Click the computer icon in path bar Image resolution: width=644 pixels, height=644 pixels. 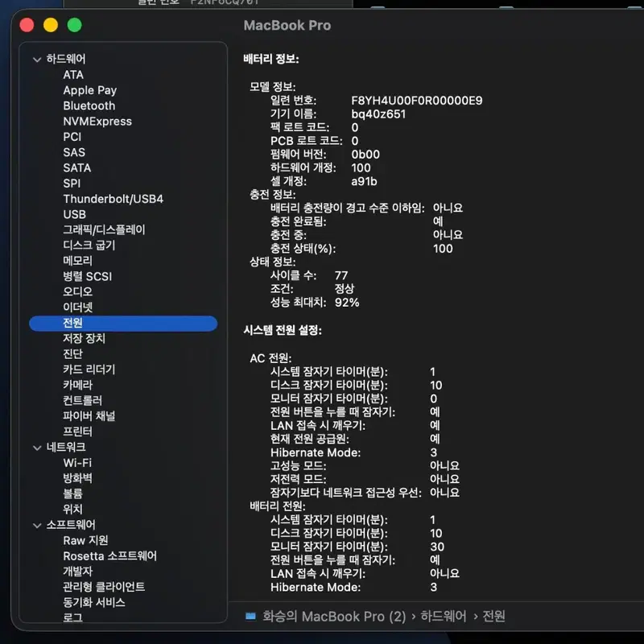(x=250, y=616)
